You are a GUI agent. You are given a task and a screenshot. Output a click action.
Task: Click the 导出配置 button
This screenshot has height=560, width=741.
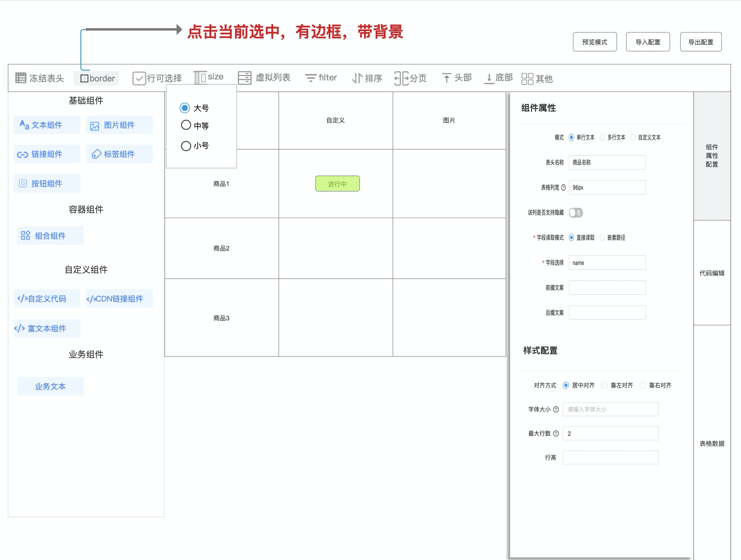click(x=701, y=41)
